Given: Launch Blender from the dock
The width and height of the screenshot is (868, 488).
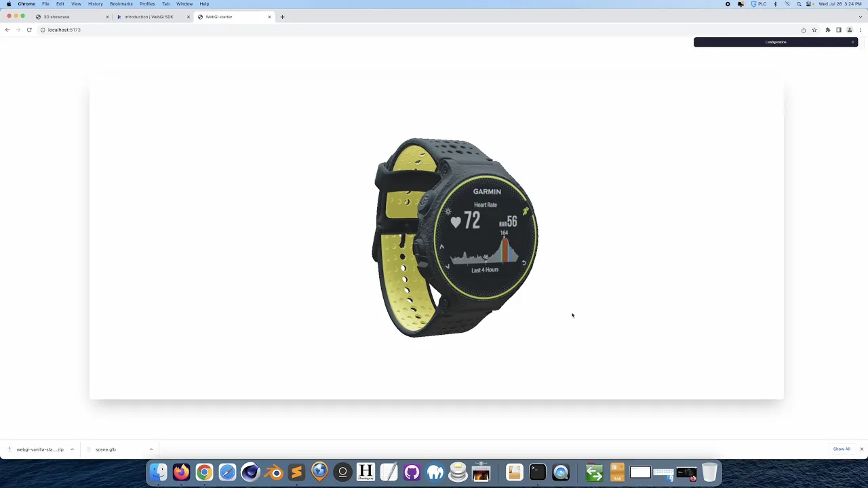Looking at the screenshot, I should point(273,472).
